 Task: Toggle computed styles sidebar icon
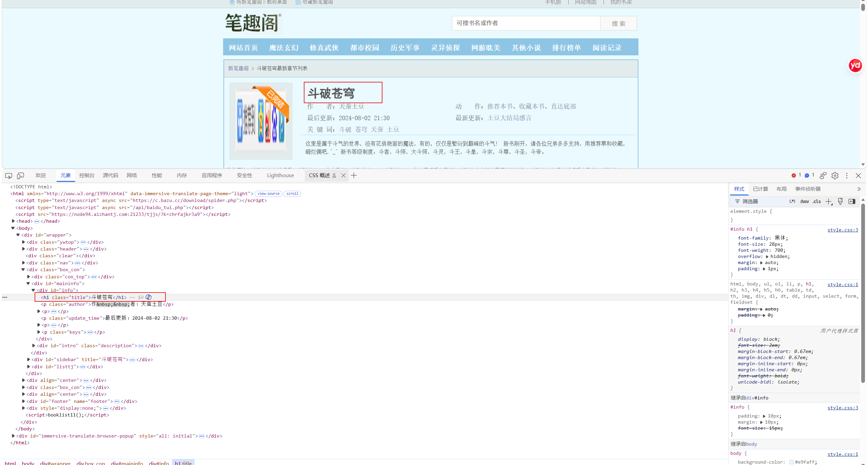(852, 201)
